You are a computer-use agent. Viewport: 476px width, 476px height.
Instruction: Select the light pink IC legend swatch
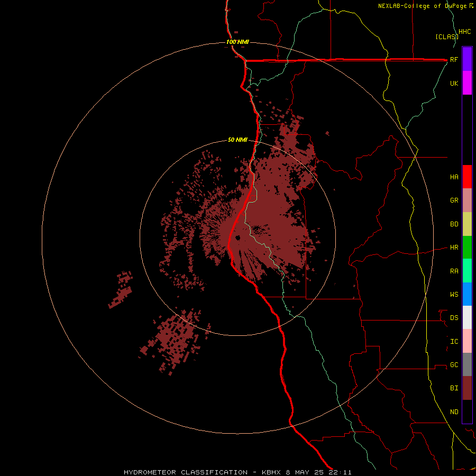coord(467,341)
